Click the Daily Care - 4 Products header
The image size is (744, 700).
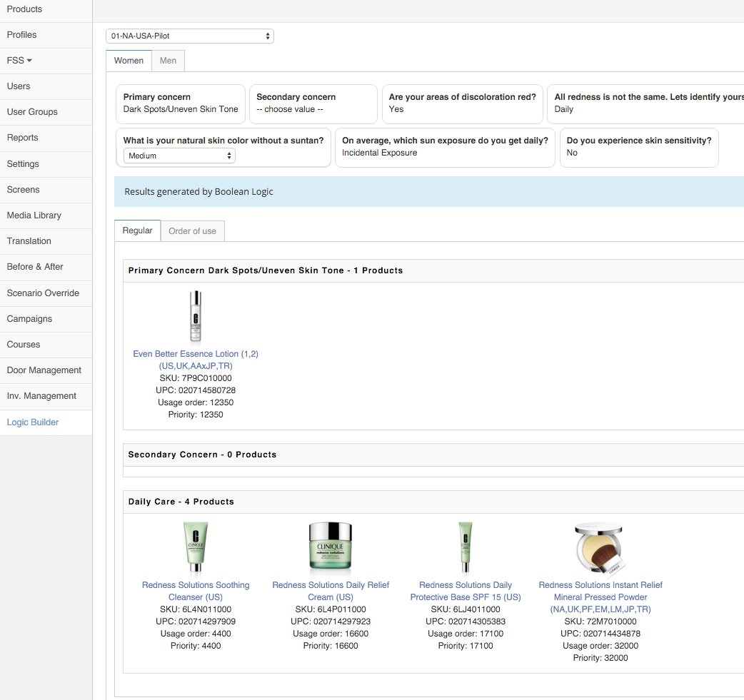(433, 502)
